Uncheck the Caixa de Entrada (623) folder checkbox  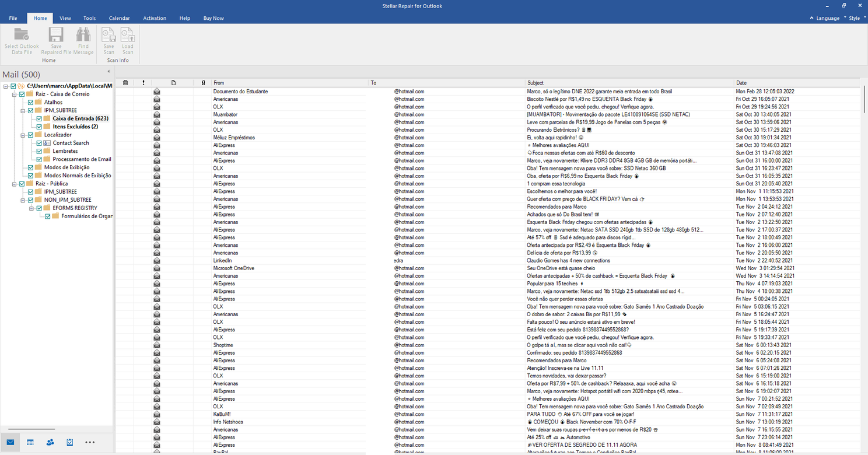coord(39,118)
